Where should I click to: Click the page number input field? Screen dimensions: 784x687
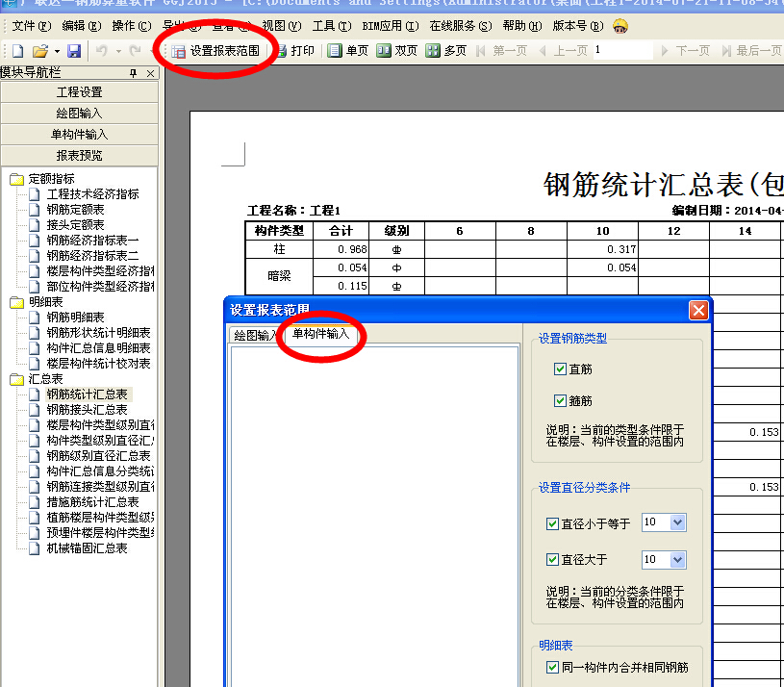[623, 50]
